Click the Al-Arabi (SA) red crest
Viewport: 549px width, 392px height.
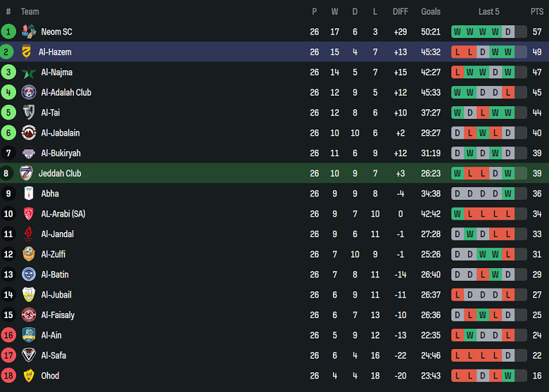point(29,214)
